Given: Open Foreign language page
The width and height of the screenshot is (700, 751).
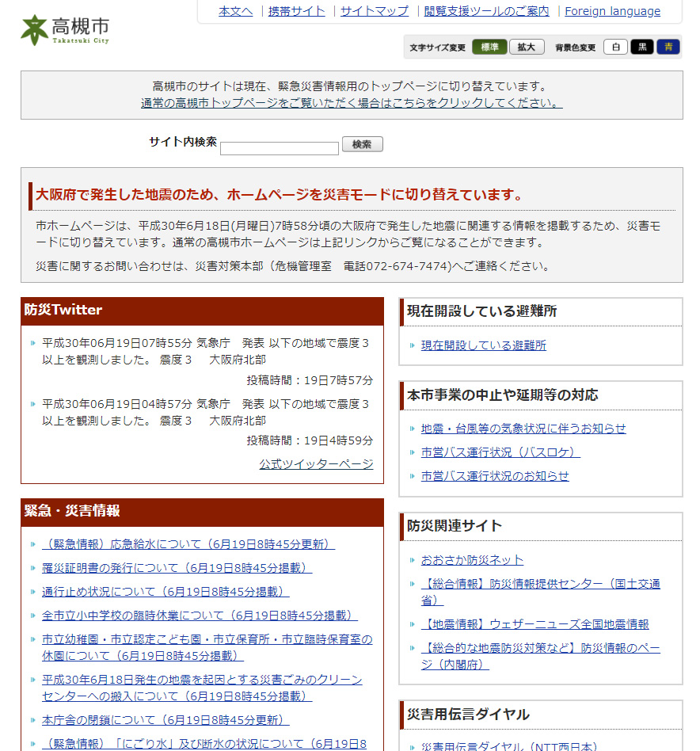Looking at the screenshot, I should pyautogui.click(x=612, y=11).
